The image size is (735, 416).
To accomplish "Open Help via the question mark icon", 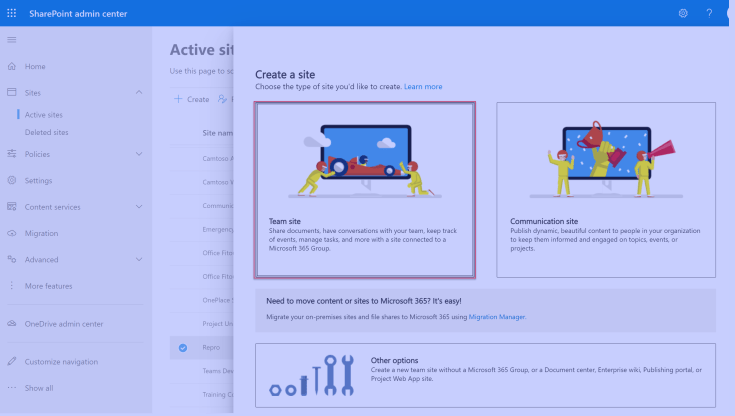I will (x=709, y=13).
